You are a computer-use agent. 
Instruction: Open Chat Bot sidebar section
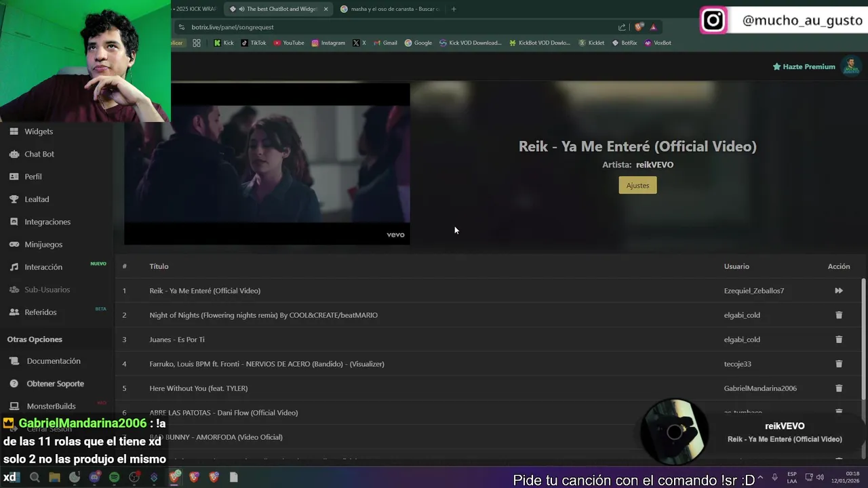(39, 154)
